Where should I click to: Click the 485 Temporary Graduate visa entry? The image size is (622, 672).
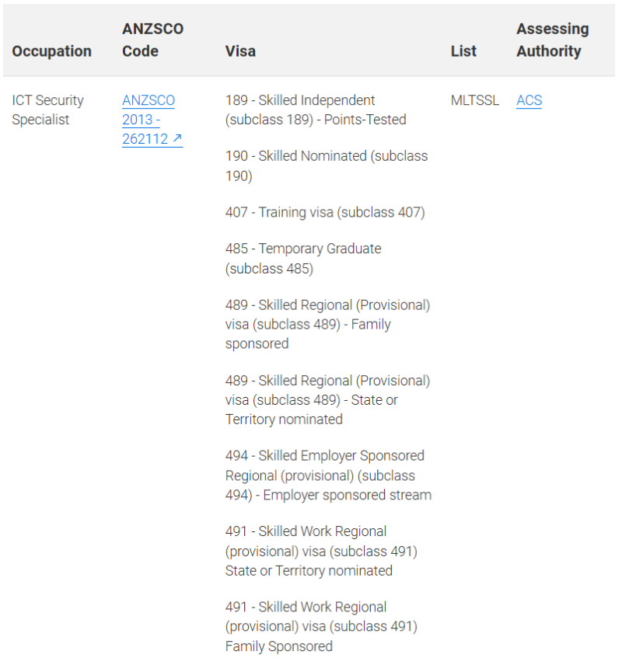303,259
